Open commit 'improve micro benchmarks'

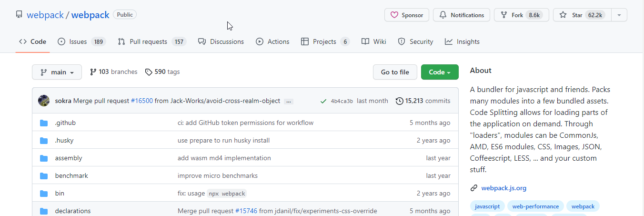pyautogui.click(x=218, y=175)
